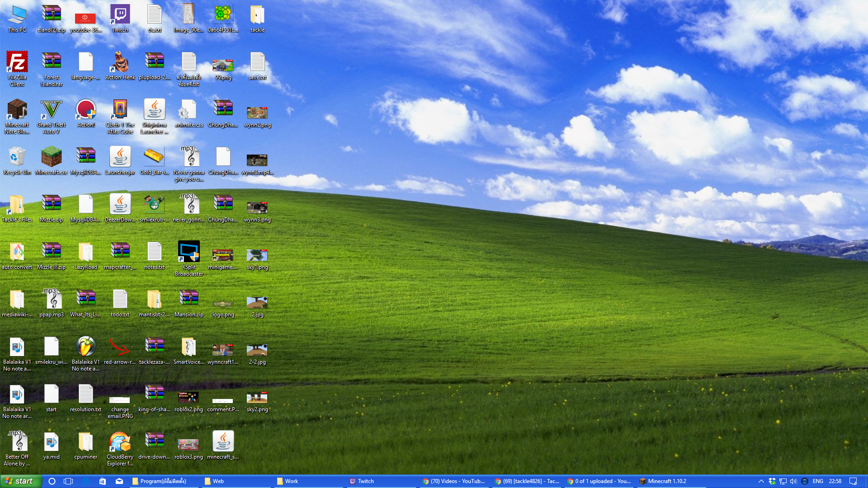868x488 pixels.
Task: Select the This PC desktop icon
Action: (x=17, y=19)
